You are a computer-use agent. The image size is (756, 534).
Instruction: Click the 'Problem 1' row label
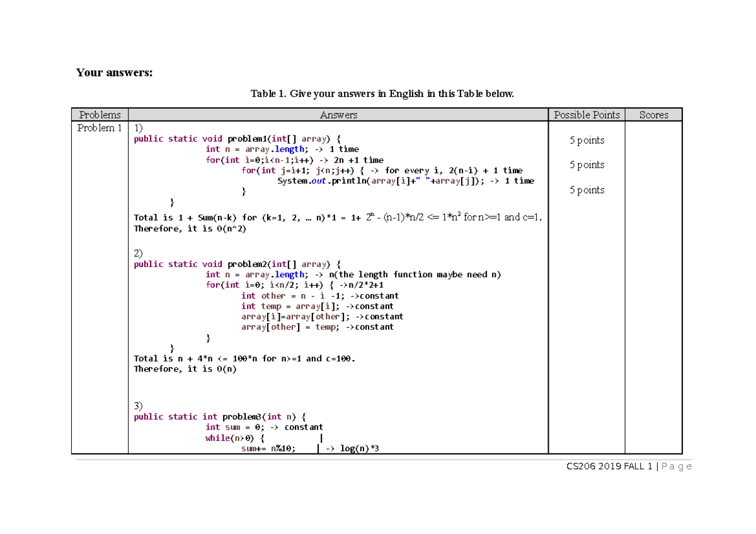pyautogui.click(x=100, y=128)
